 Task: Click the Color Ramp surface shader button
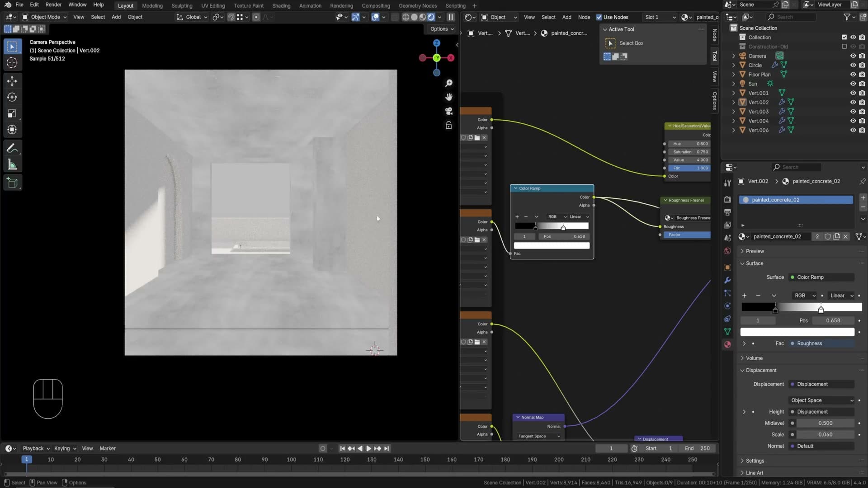click(x=821, y=277)
